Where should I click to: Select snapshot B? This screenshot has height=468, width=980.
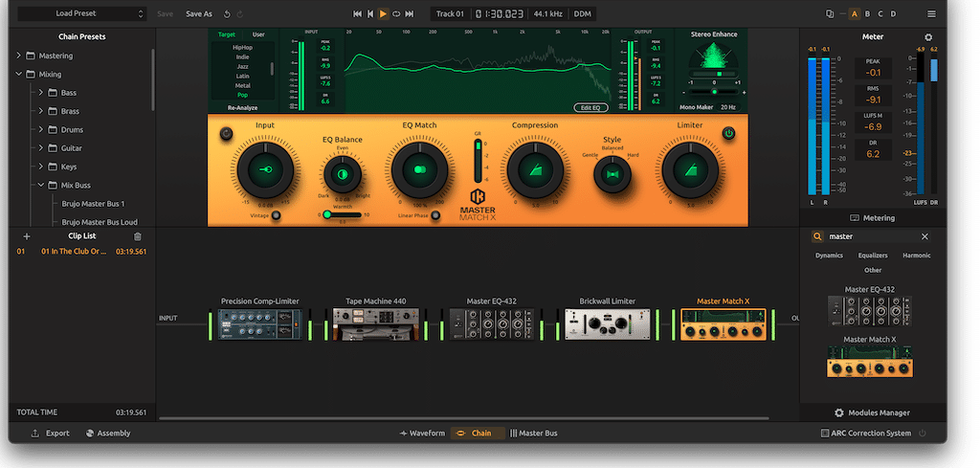tap(867, 13)
